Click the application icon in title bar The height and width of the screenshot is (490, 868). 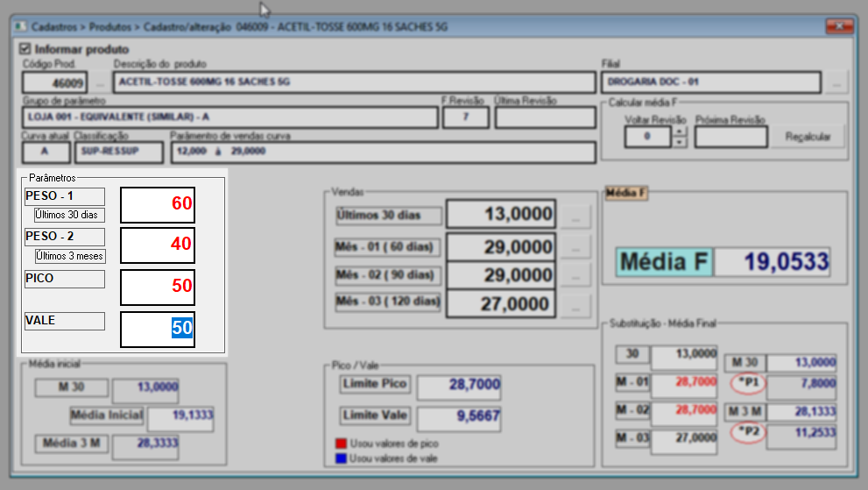(20, 26)
